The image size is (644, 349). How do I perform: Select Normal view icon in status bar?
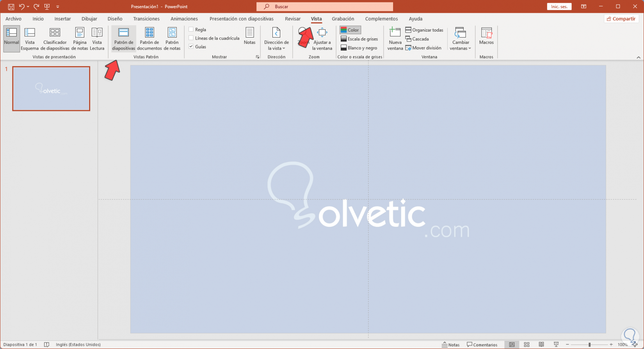(512, 345)
